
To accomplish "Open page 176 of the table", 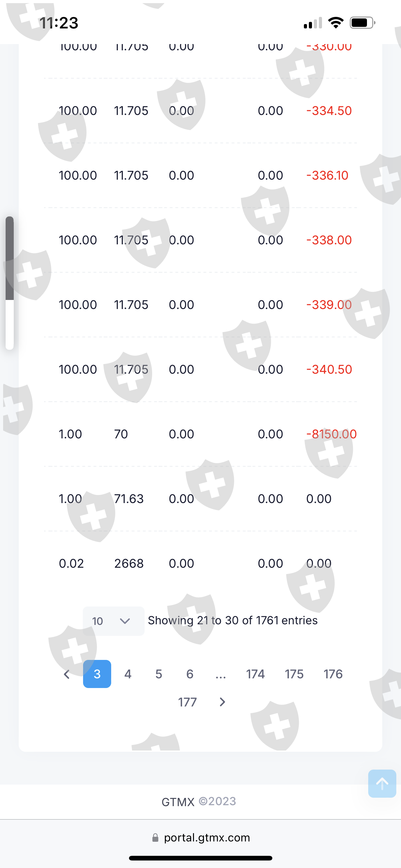I will click(333, 674).
